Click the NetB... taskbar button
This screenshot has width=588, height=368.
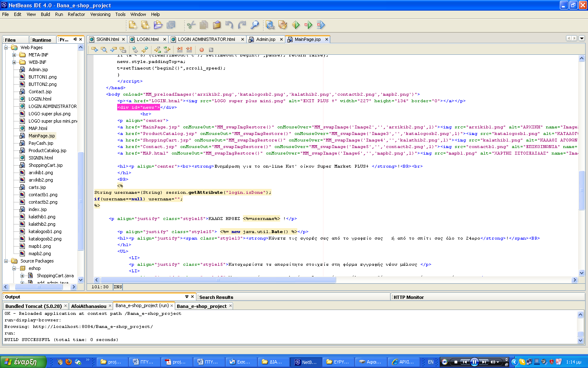pyautogui.click(x=306, y=362)
